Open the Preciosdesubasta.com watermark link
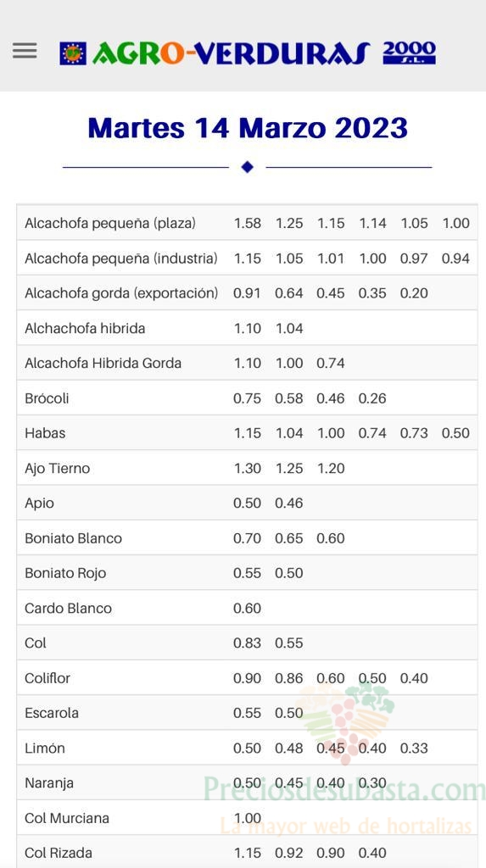Screen dimensions: 486x868 click(344, 789)
